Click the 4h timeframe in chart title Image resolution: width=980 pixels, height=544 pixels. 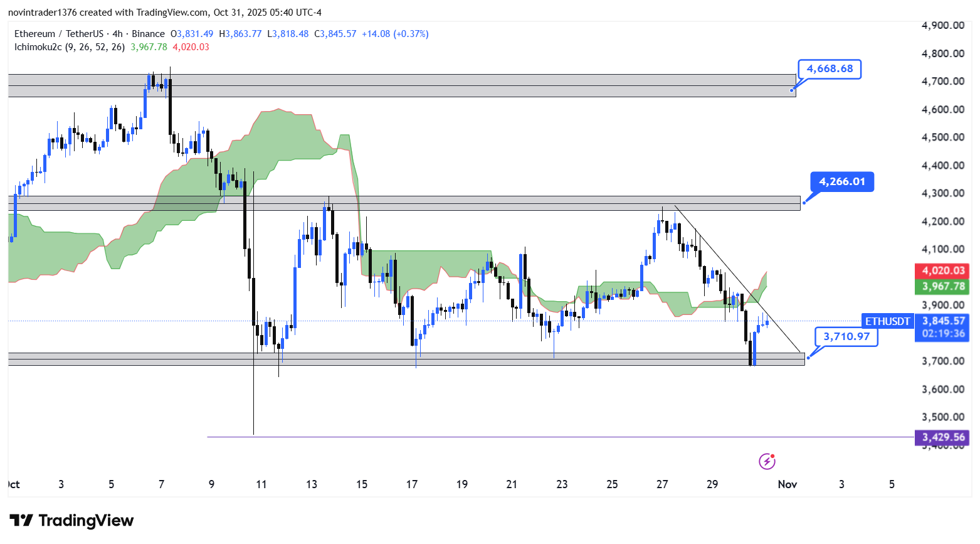(117, 34)
